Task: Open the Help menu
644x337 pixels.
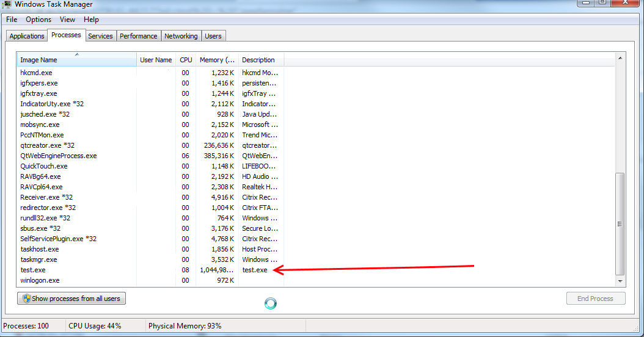Action: (x=91, y=20)
